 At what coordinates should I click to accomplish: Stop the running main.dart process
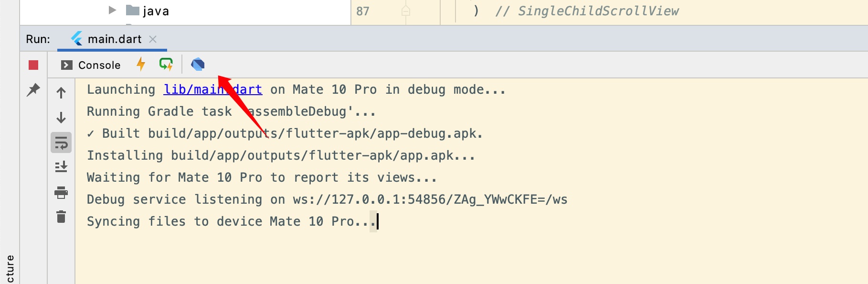(x=33, y=65)
